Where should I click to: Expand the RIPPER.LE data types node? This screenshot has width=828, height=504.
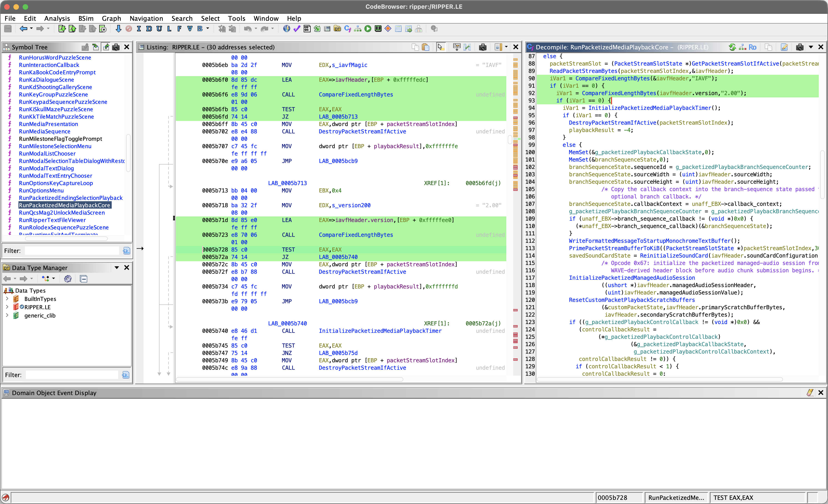coord(7,307)
